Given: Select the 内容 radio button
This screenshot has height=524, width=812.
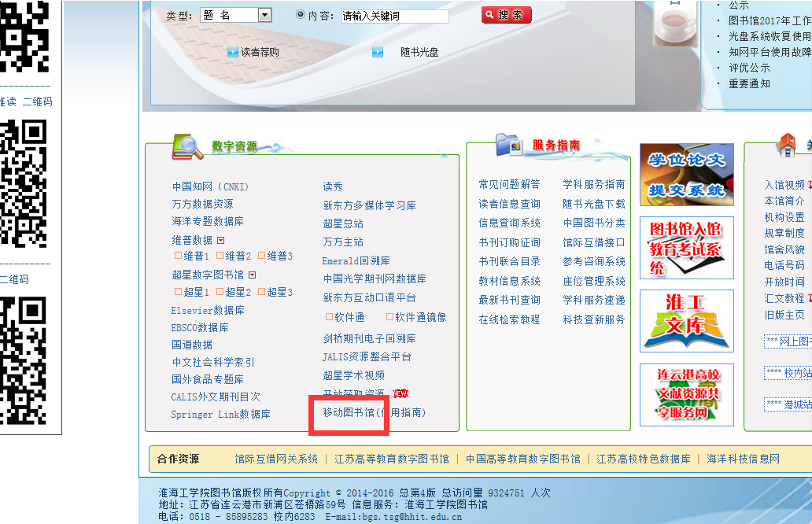Looking at the screenshot, I should coord(301,15).
